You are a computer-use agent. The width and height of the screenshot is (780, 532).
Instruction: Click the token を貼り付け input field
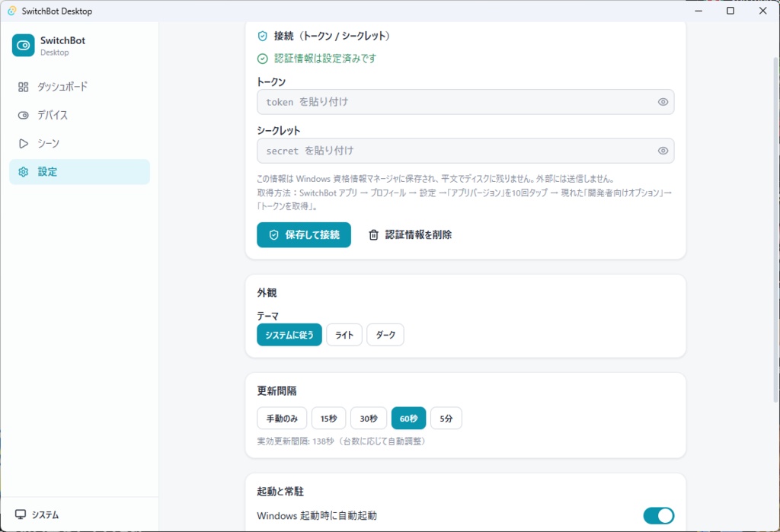(465, 102)
